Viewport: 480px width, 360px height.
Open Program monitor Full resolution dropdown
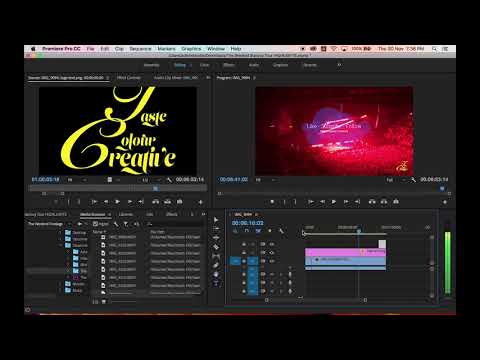[395, 180]
